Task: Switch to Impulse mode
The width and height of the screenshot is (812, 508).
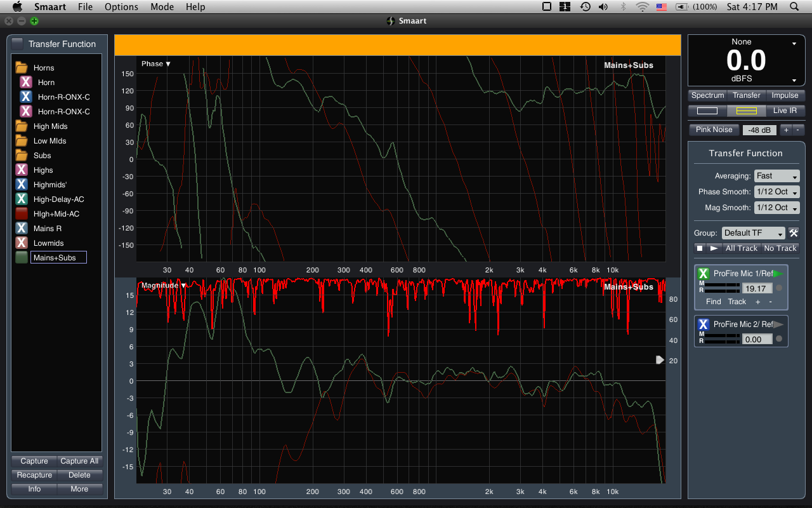Action: coord(785,95)
